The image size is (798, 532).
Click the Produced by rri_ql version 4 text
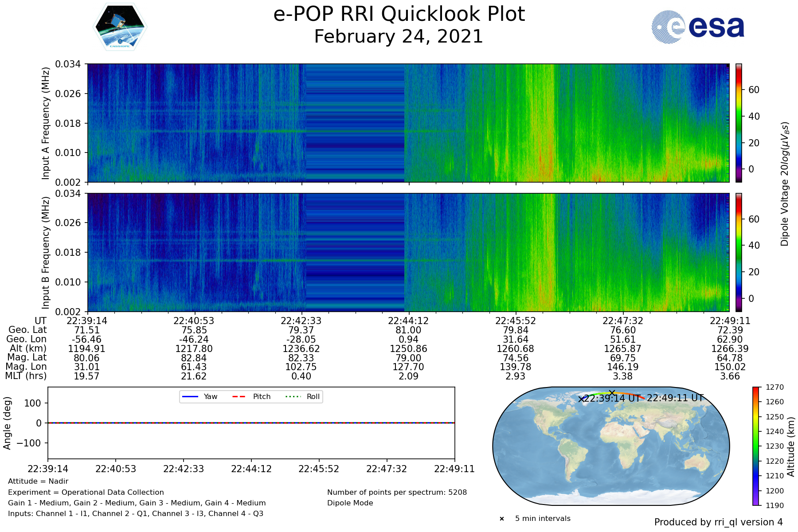(718, 522)
